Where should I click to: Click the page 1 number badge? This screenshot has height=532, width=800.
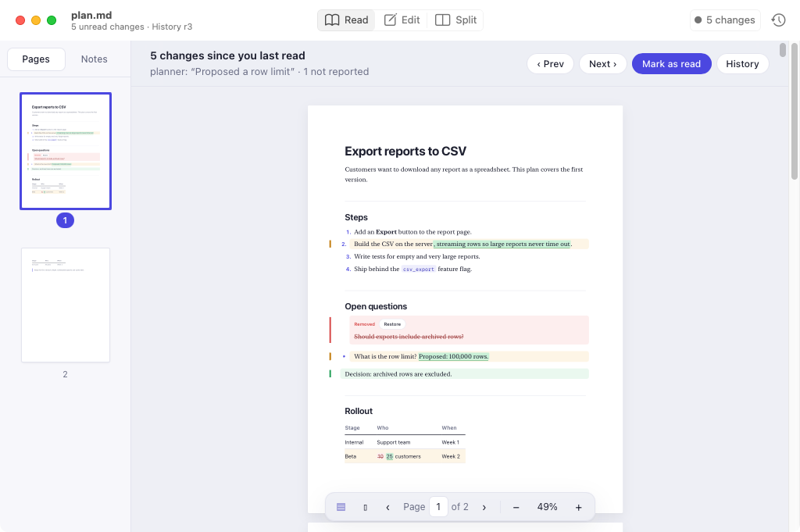tap(66, 220)
